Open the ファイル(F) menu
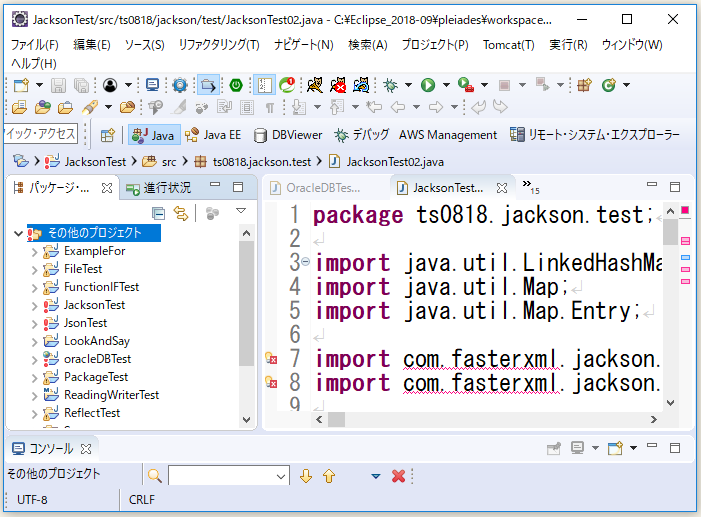Image resolution: width=701 pixels, height=517 pixels. [34, 45]
